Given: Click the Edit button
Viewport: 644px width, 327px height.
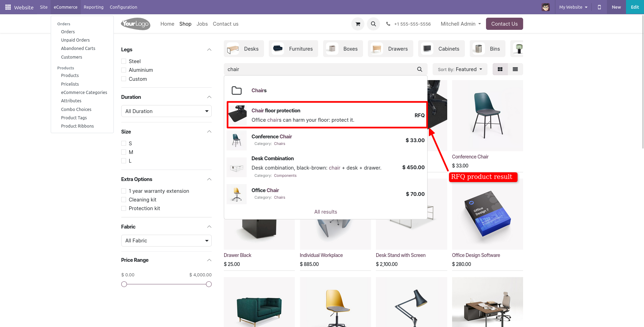Looking at the screenshot, I should 635,7.
